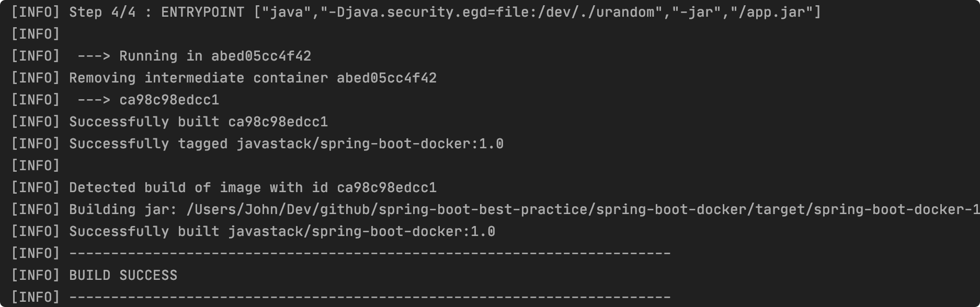980x307 pixels.
Task: Click the -Djava.security.egd argument text
Action: tap(492, 12)
